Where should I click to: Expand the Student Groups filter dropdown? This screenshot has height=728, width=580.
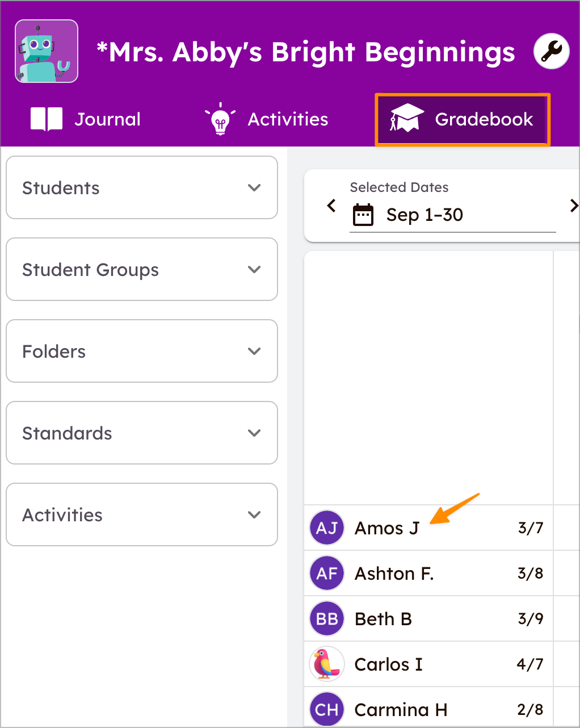[x=142, y=269]
